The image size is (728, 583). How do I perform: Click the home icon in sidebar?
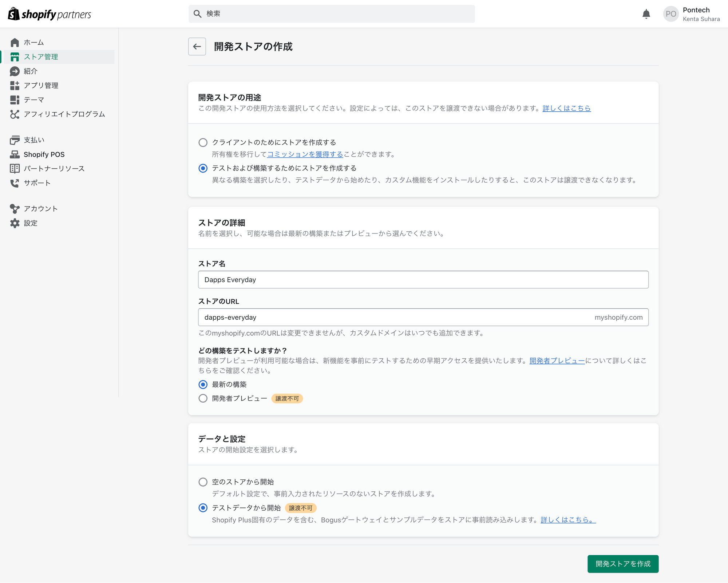pyautogui.click(x=15, y=43)
